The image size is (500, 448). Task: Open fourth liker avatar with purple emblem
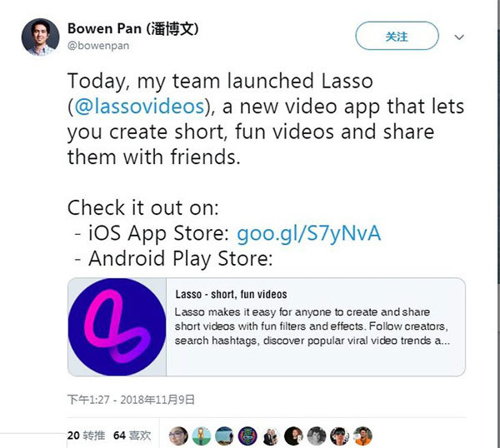[x=247, y=436]
